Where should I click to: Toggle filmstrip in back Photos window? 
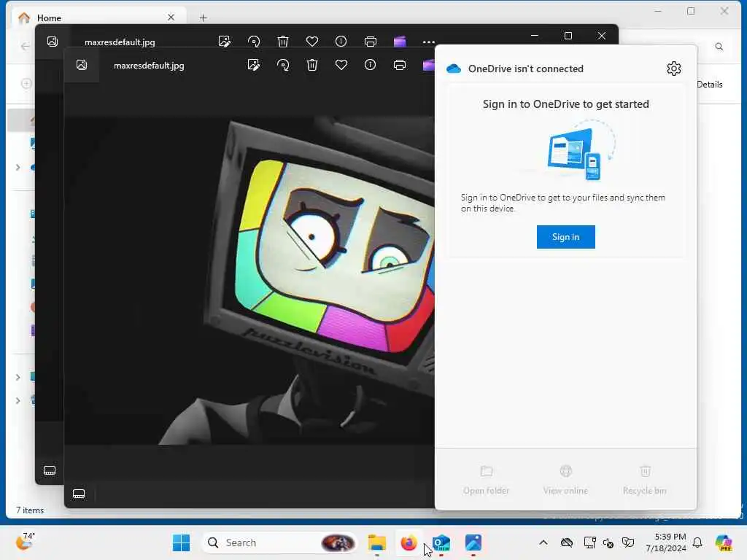[x=50, y=470]
